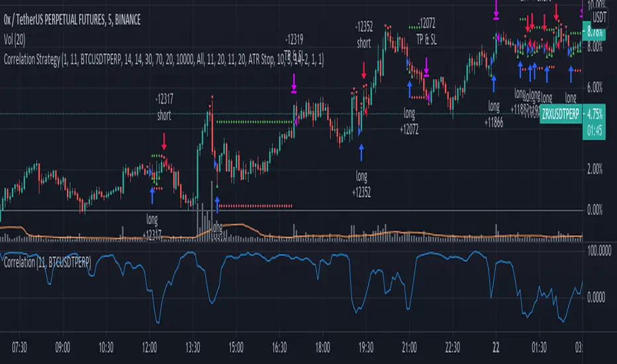This screenshot has height=364, width=617.
Task: Open the 0x / TetherUS PERPETUAL FUTURES symbol title
Action: tap(71, 20)
